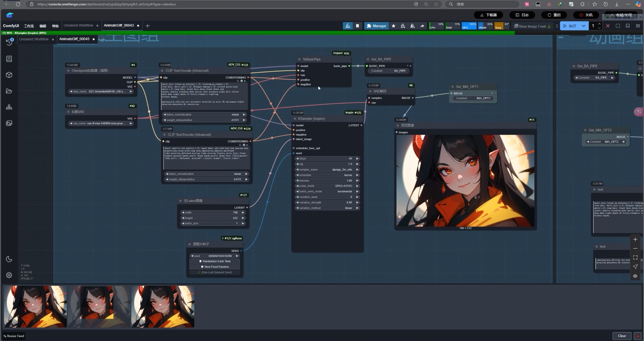The height and width of the screenshot is (341, 644).
Task: Toggle the Show Image Feed switch
Action: [533, 26]
